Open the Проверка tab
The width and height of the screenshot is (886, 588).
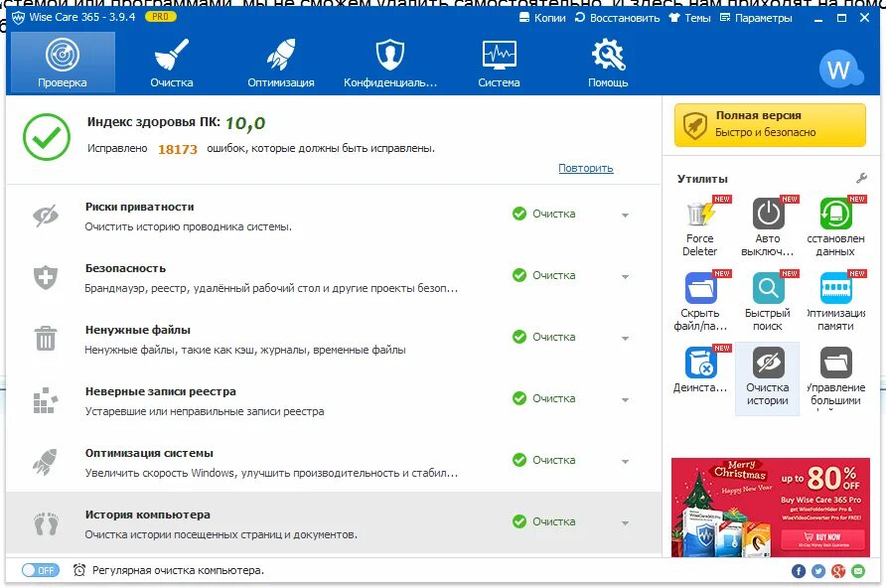pos(63,63)
